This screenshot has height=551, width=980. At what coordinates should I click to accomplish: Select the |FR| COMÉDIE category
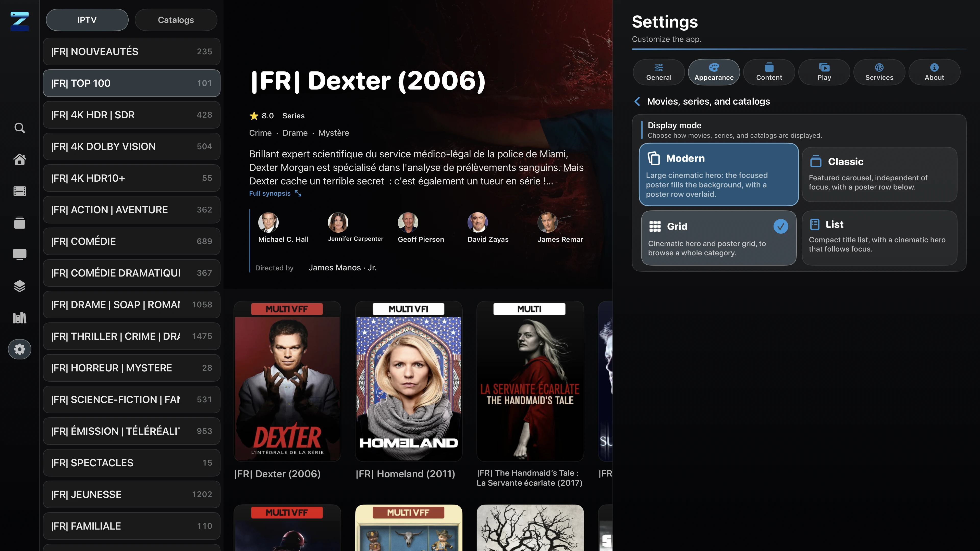click(x=132, y=241)
